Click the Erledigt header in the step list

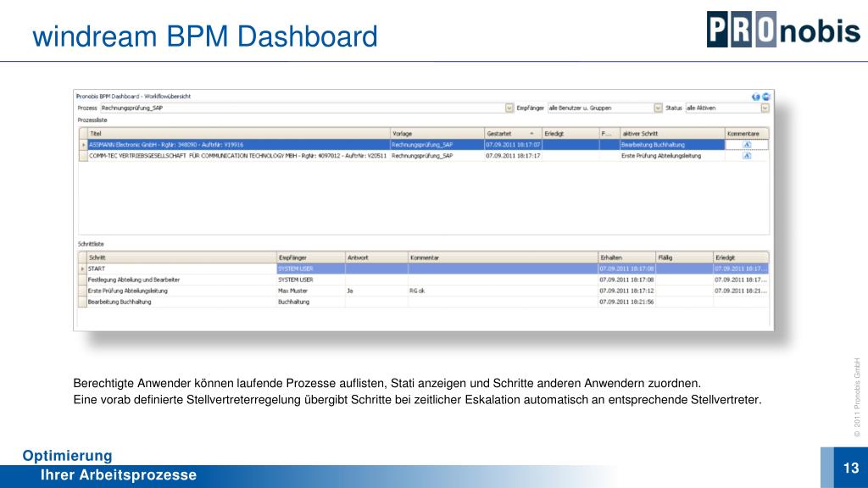[x=741, y=258]
